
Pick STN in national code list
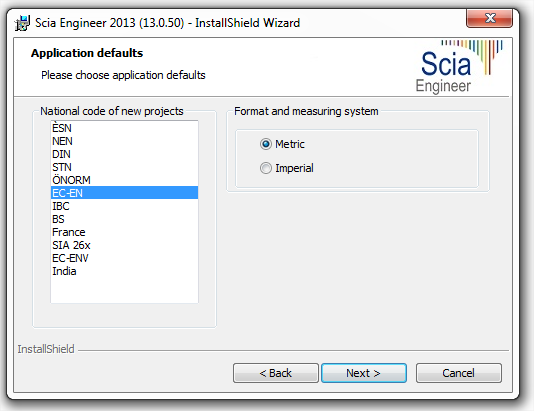coord(124,167)
